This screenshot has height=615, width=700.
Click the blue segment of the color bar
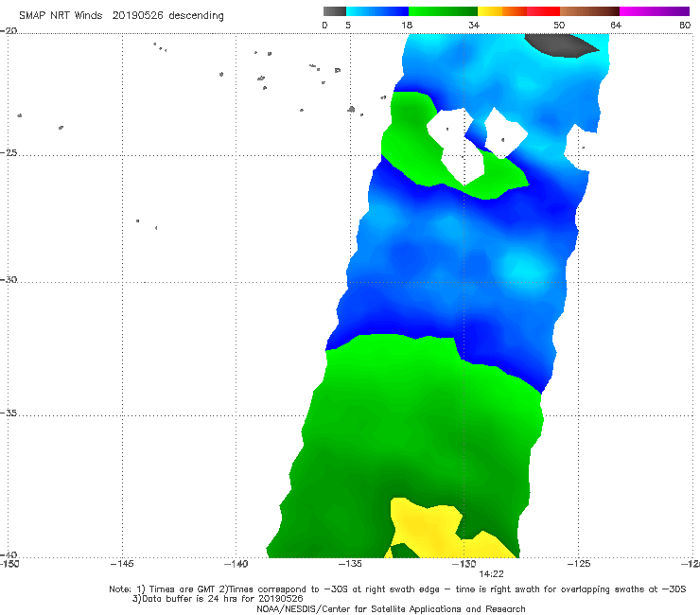tap(377, 11)
